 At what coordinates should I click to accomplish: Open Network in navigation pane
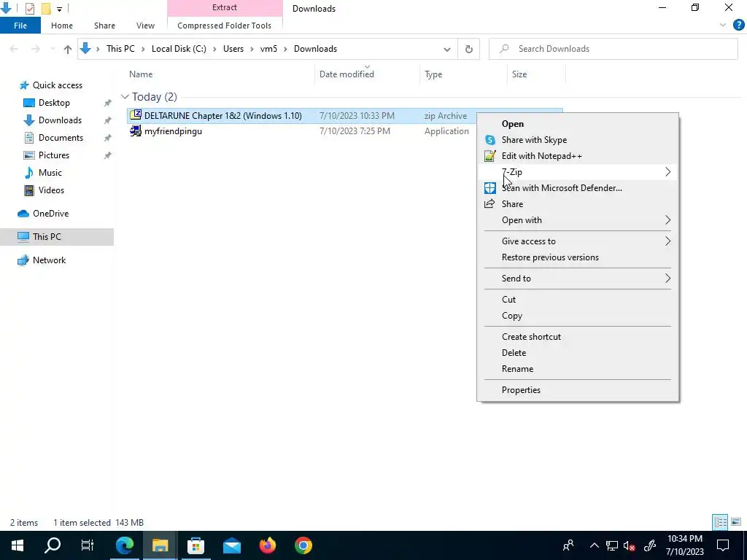tap(49, 260)
